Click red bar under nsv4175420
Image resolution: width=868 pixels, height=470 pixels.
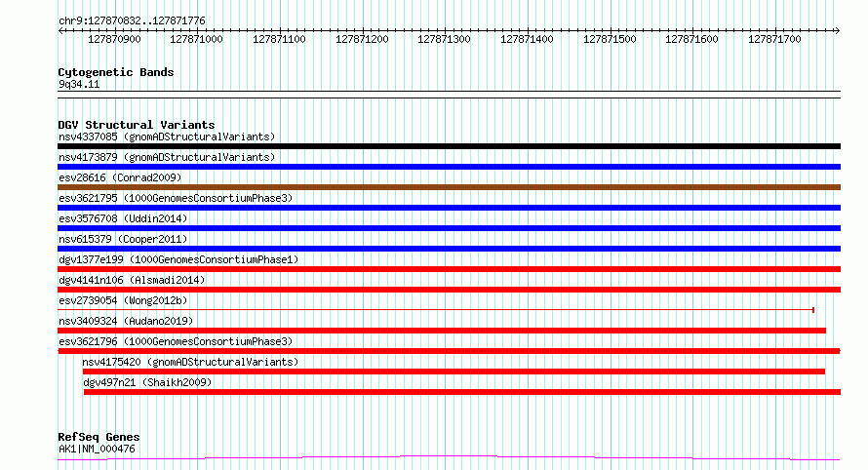[x=454, y=372]
